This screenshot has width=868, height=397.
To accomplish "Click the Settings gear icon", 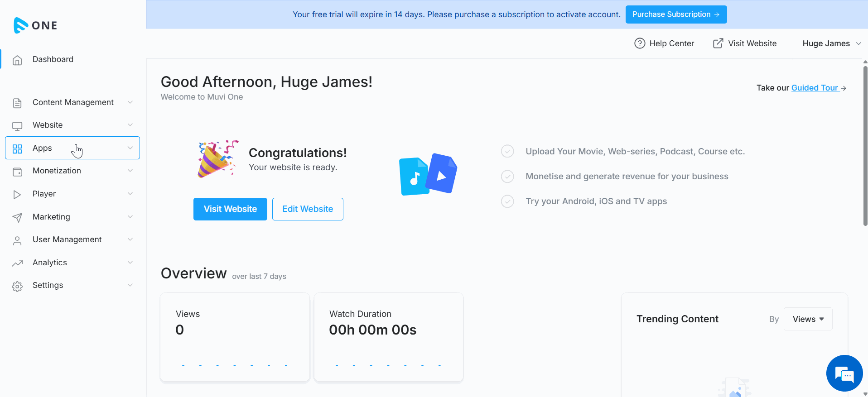I will (x=17, y=286).
